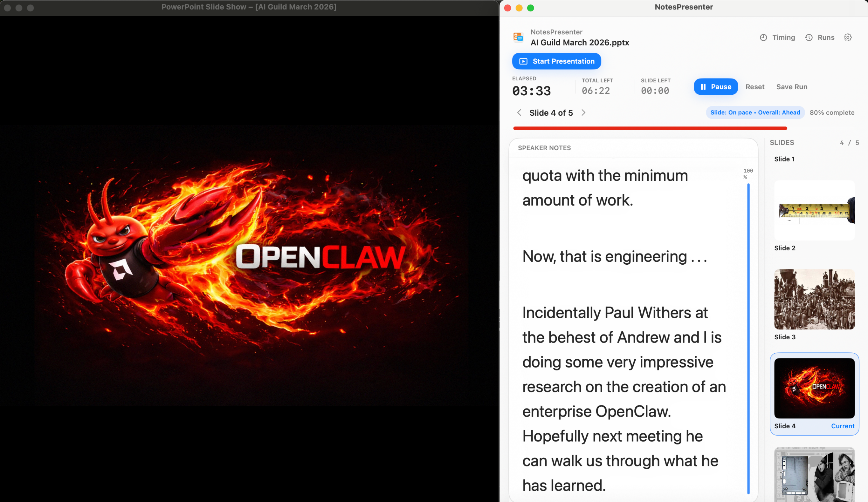The image size is (868, 502).
Task: Click the 'Slide: On pace • Overall: Ahead' status badge
Action: [x=755, y=112]
